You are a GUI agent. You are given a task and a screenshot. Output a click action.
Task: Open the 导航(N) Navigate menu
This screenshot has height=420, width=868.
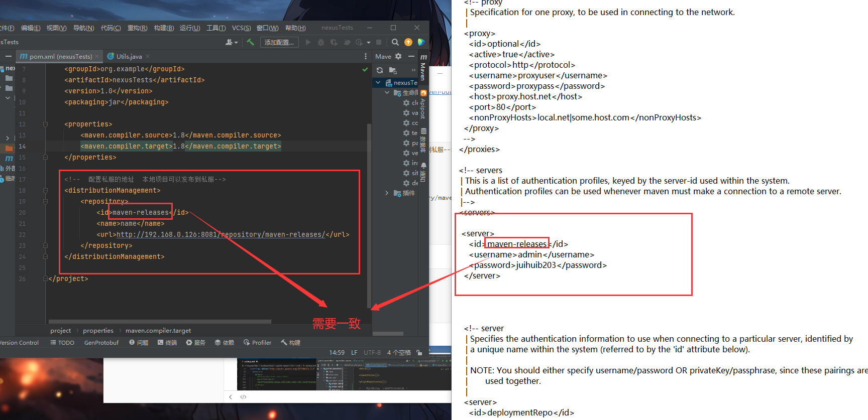click(x=83, y=28)
